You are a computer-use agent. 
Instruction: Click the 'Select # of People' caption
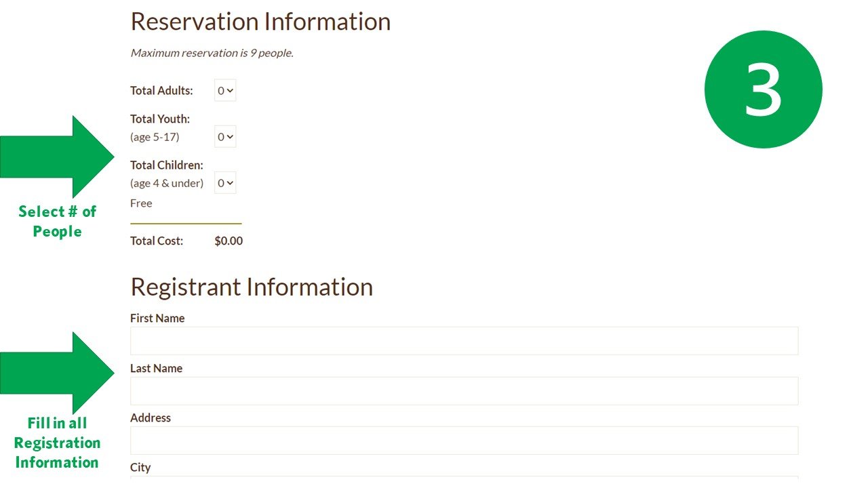[x=58, y=221]
